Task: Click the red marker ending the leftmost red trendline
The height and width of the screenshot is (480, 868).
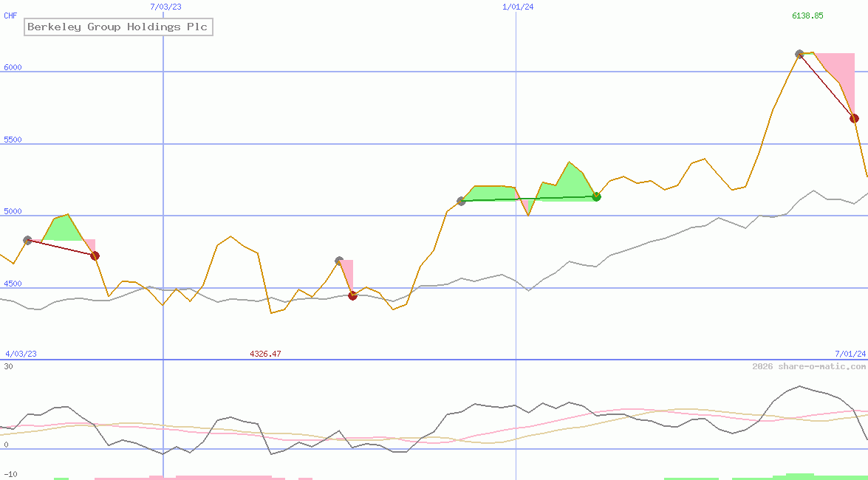Action: coord(95,255)
